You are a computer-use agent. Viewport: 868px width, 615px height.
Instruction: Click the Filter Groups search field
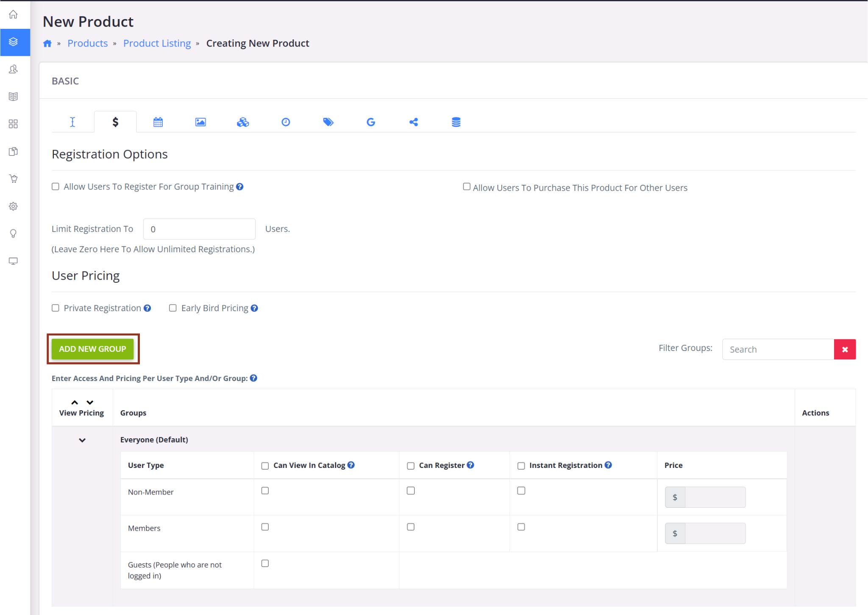tap(778, 349)
